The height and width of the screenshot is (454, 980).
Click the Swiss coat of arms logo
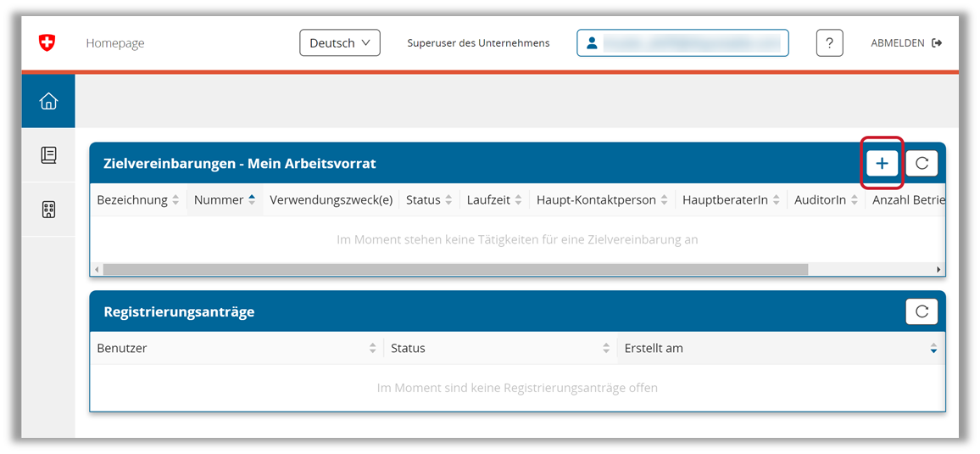tap(47, 43)
